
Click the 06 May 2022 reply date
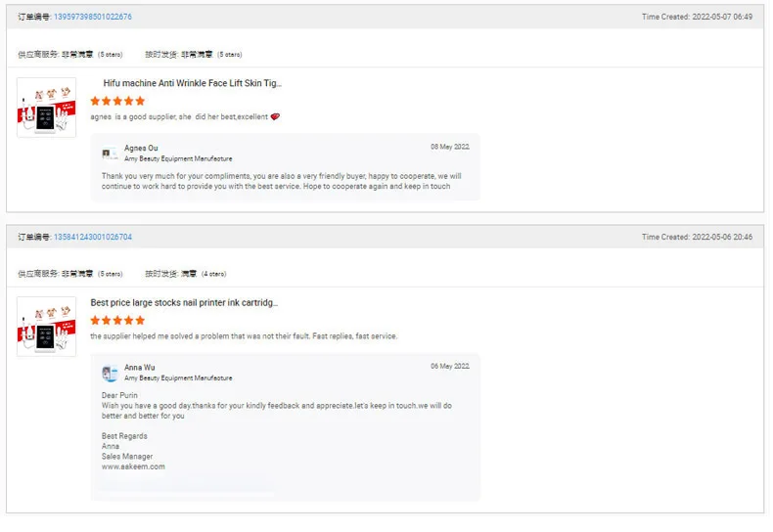click(x=450, y=366)
